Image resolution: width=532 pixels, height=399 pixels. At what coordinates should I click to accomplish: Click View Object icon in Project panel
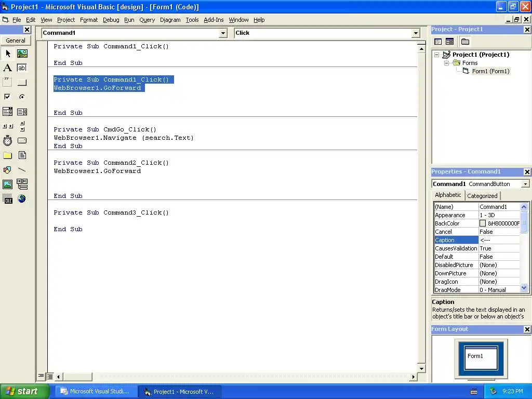449,42
